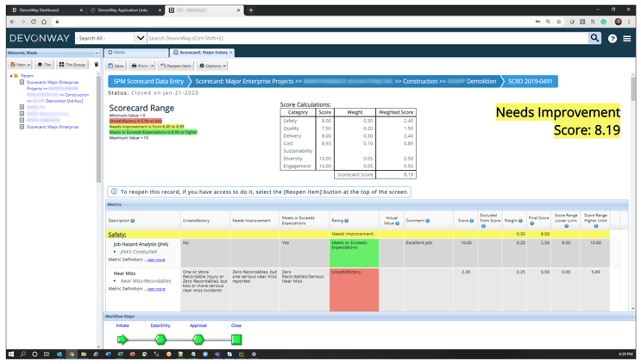Viewport: 641px width, 364px height.
Task: Click the SPM Scorecard Data Entry breadcrumb
Action: 148,81
